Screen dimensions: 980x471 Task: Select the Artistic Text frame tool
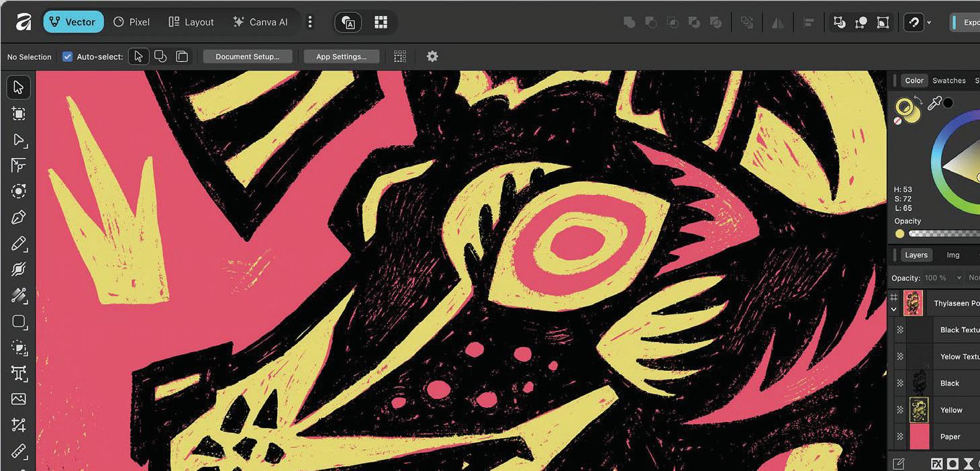(19, 374)
